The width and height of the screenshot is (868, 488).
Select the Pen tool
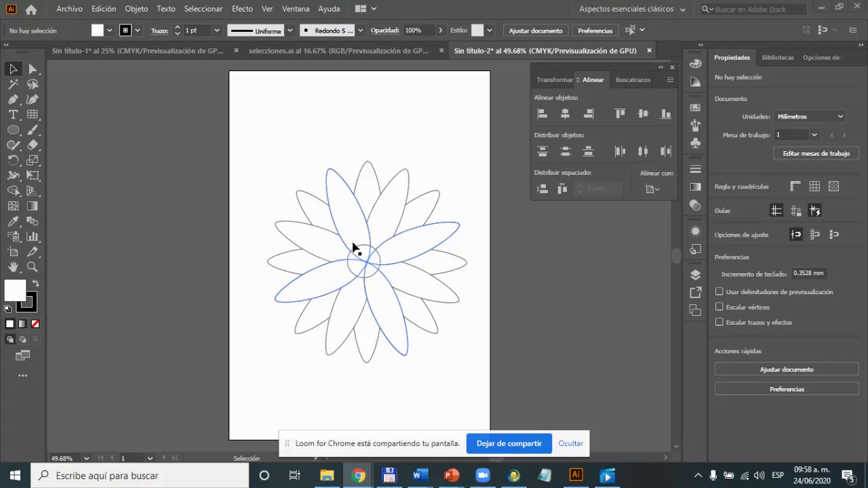pos(13,100)
